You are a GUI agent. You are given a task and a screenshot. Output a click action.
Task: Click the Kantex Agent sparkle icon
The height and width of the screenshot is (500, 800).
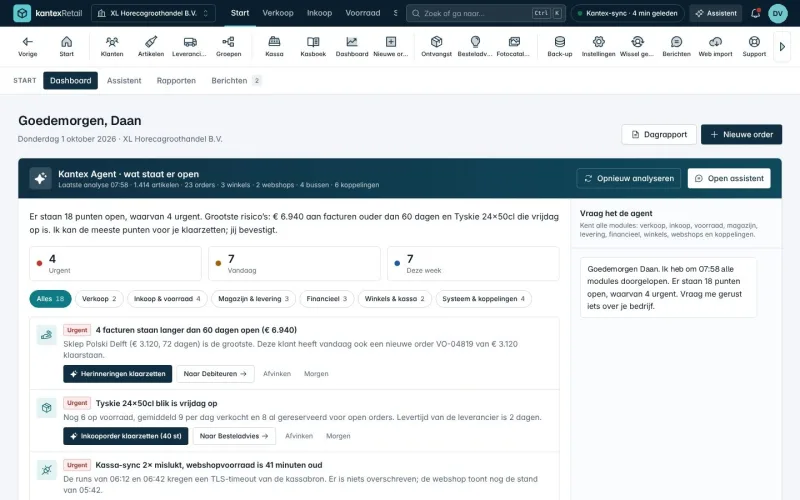tap(40, 179)
